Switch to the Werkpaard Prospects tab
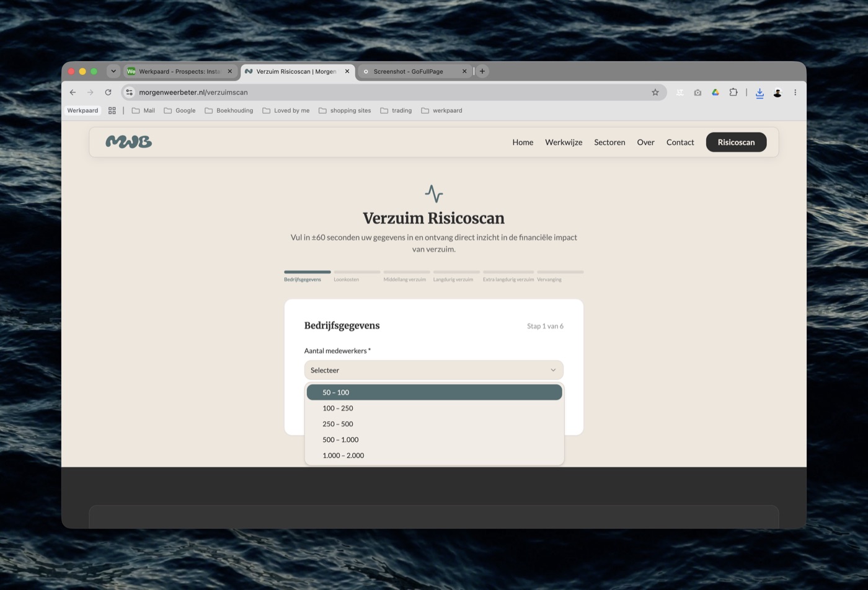 tap(179, 71)
